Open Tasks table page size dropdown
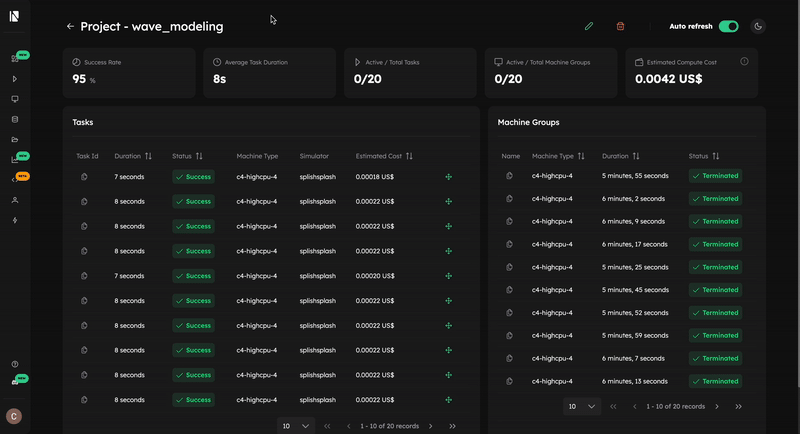Viewport: 800px width, 434px height. pos(296,426)
